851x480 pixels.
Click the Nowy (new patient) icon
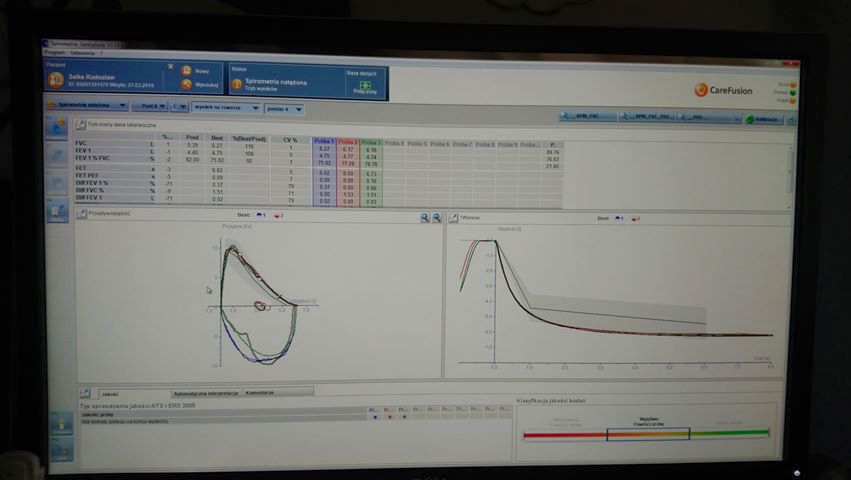pyautogui.click(x=187, y=72)
